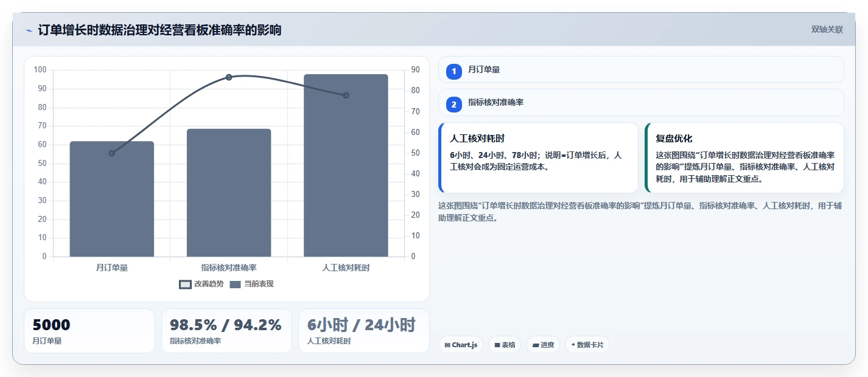
Task: Toggle the 当前表现 legend item
Action: pyautogui.click(x=252, y=284)
